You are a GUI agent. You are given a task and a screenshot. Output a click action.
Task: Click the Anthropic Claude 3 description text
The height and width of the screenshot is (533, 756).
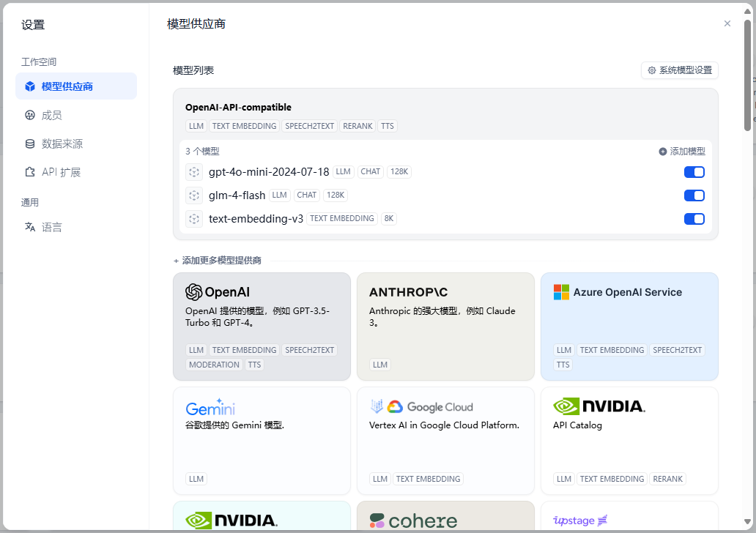(442, 316)
